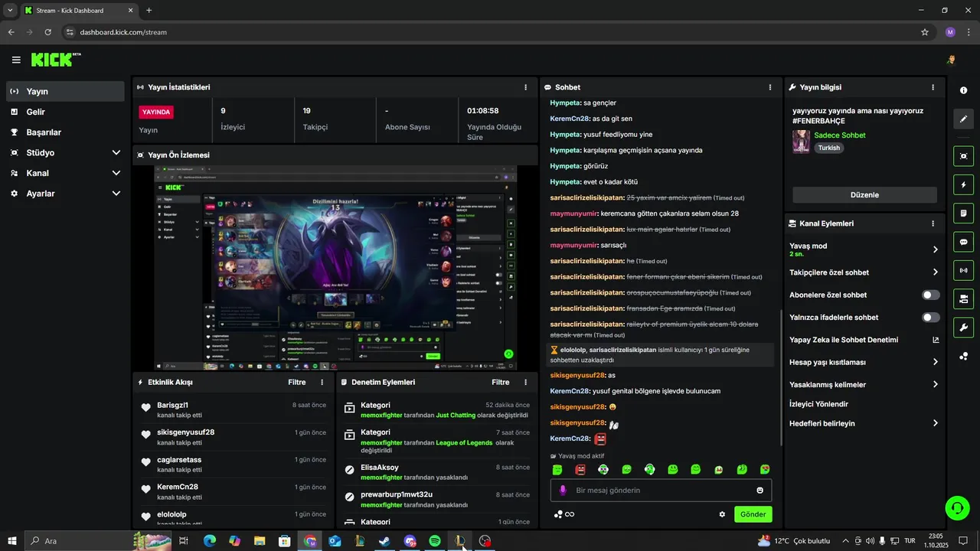Open Steam from the taskbar
Image resolution: width=980 pixels, height=551 pixels.
(384, 541)
